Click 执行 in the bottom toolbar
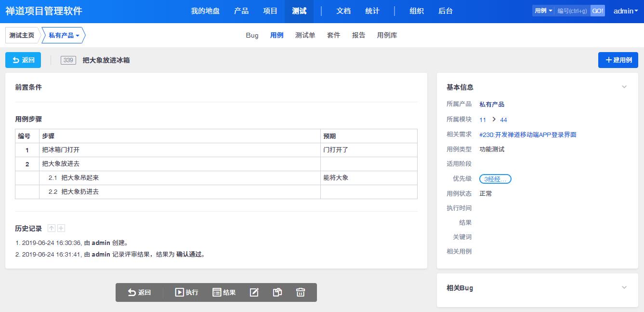The width and height of the screenshot is (644, 312). click(186, 292)
